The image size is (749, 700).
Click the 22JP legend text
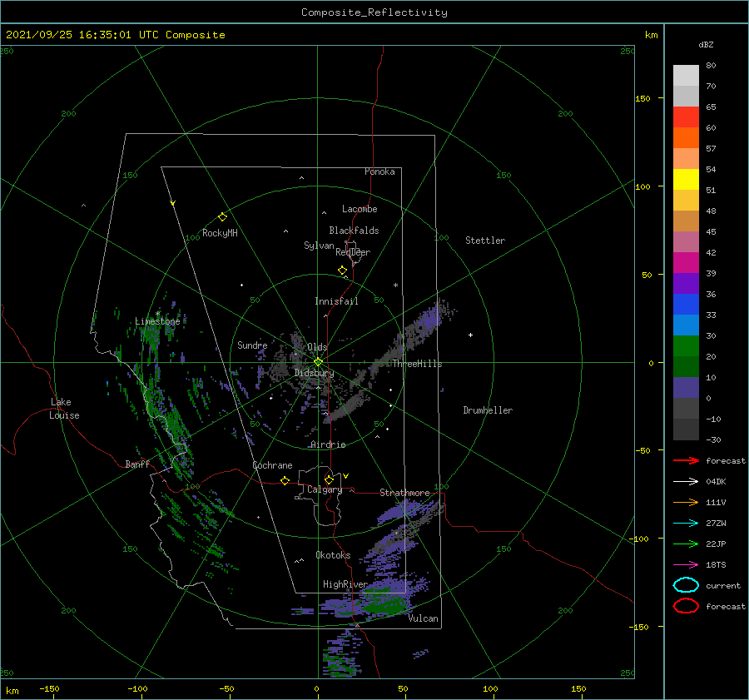point(716,544)
